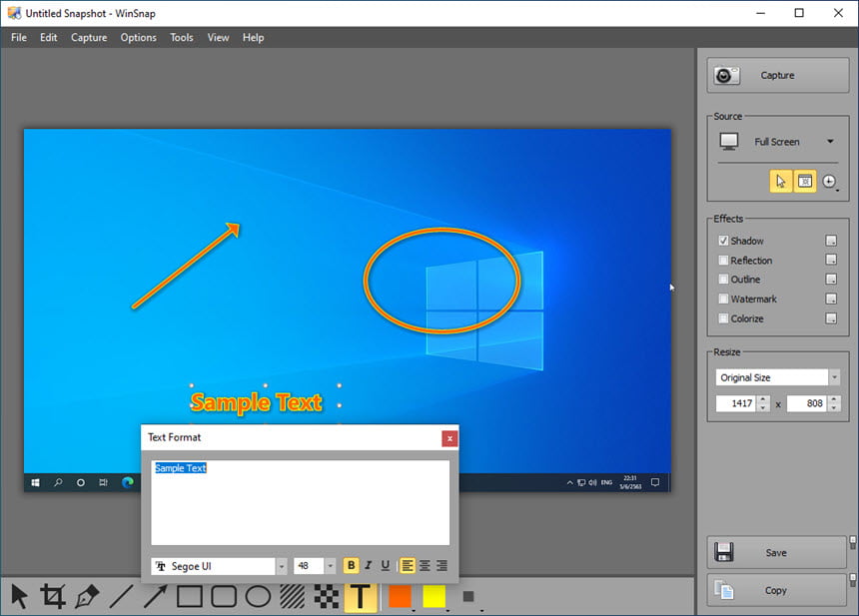Align text right in Text Format

[442, 566]
